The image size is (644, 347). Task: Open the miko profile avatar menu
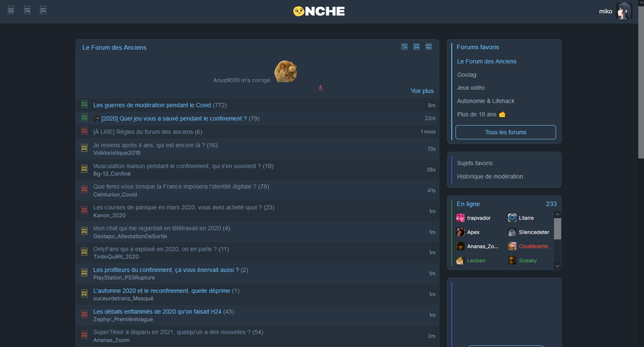[623, 11]
